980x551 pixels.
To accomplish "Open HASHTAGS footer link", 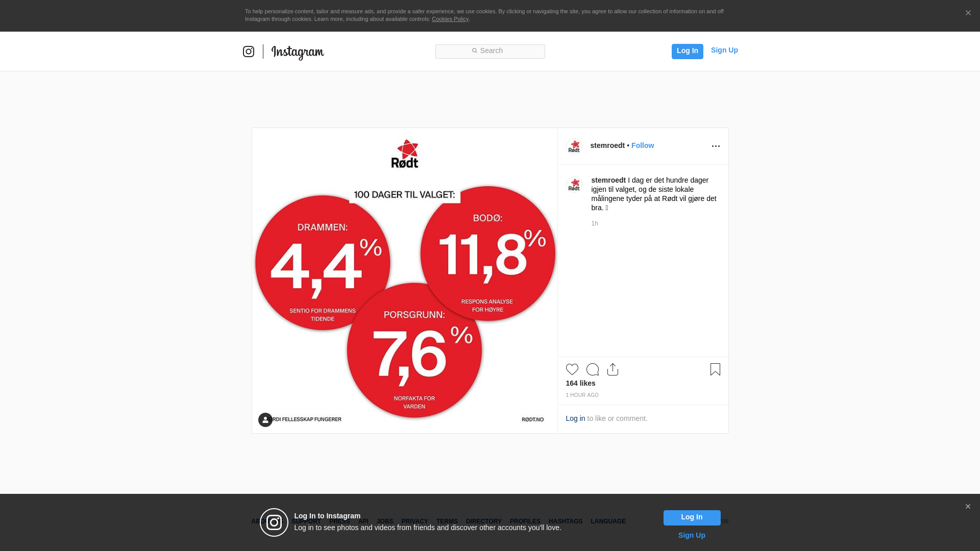I will 565,521.
